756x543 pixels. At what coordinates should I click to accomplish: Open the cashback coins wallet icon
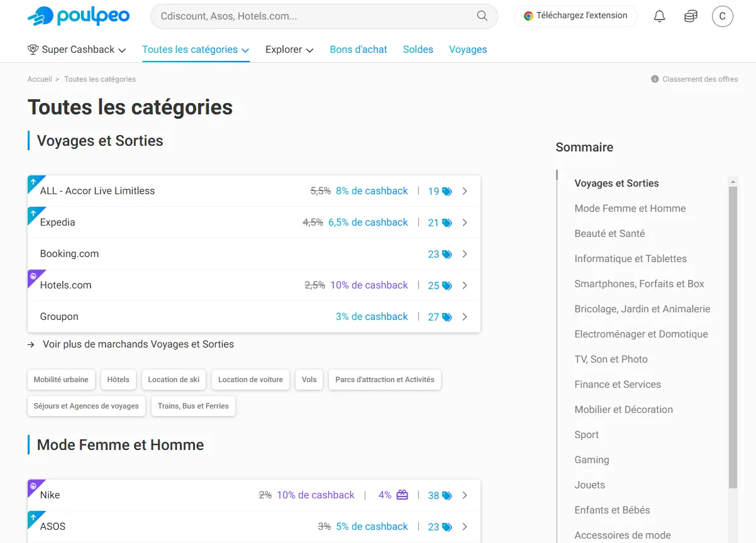pyautogui.click(x=691, y=16)
